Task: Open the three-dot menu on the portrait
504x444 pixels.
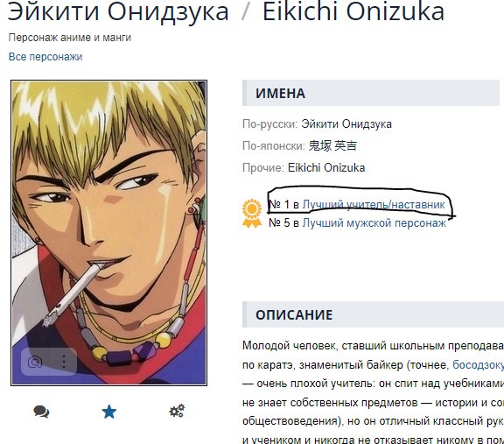Action: coord(64,362)
